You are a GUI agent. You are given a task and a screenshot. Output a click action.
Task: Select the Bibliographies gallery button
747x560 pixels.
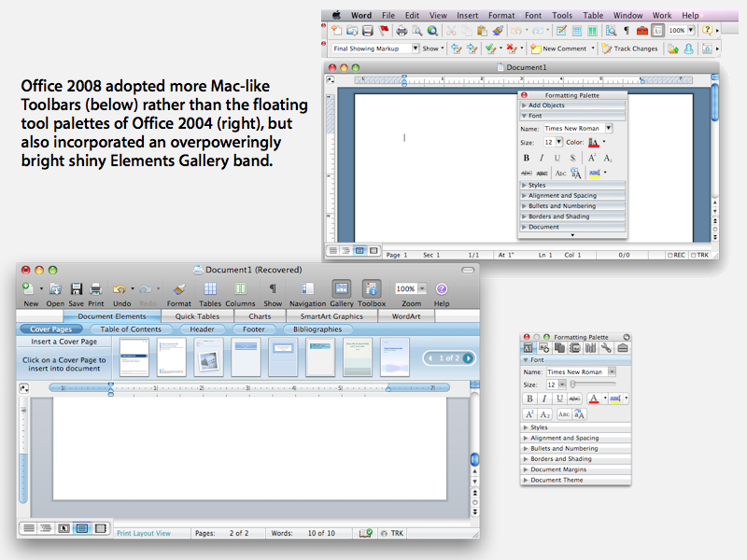317,329
